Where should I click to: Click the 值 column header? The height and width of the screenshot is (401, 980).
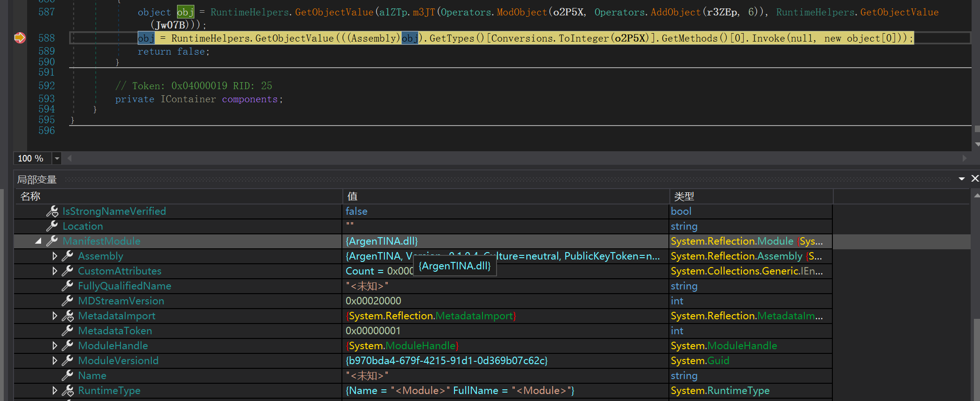coord(506,197)
